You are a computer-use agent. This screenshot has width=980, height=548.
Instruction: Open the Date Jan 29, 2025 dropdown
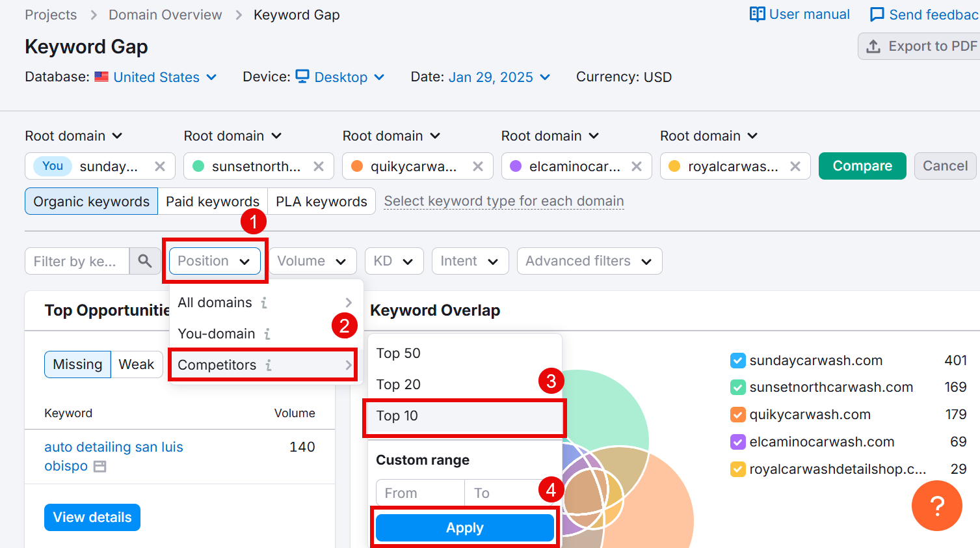pyautogui.click(x=499, y=77)
